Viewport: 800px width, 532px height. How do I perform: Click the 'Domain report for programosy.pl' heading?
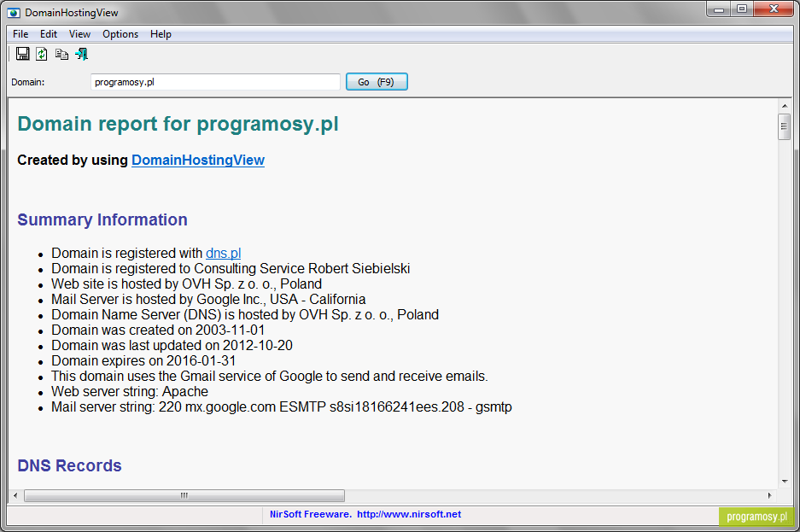point(178,124)
